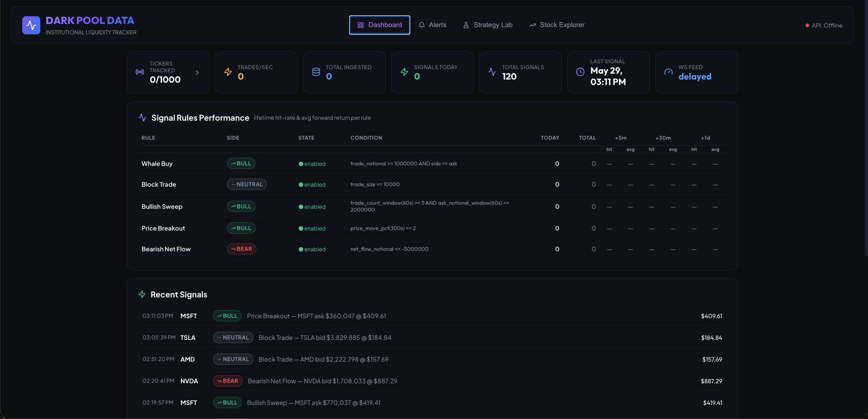Click the Alerts bell icon
The image size is (868, 419).
(x=422, y=25)
